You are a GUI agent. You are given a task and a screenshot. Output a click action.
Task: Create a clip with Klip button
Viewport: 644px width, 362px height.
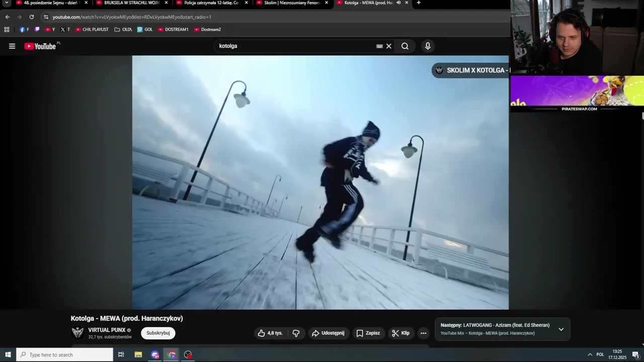[x=401, y=333]
